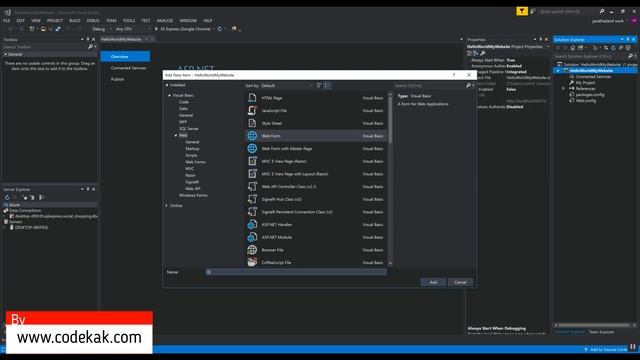The image size is (640, 360).
Task: Click Server Explorer Refresh icon
Action: click(x=7, y=197)
